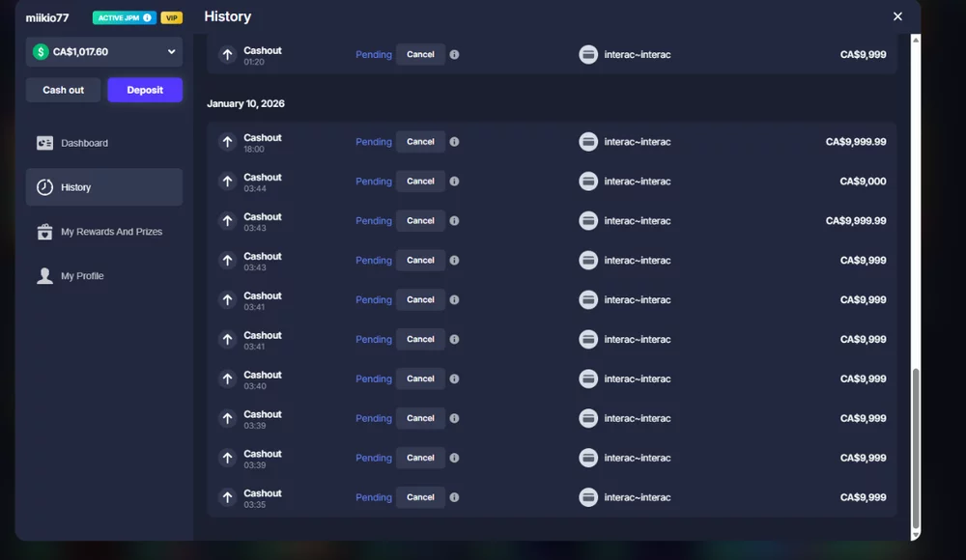Go to My Profile page

pyautogui.click(x=82, y=276)
